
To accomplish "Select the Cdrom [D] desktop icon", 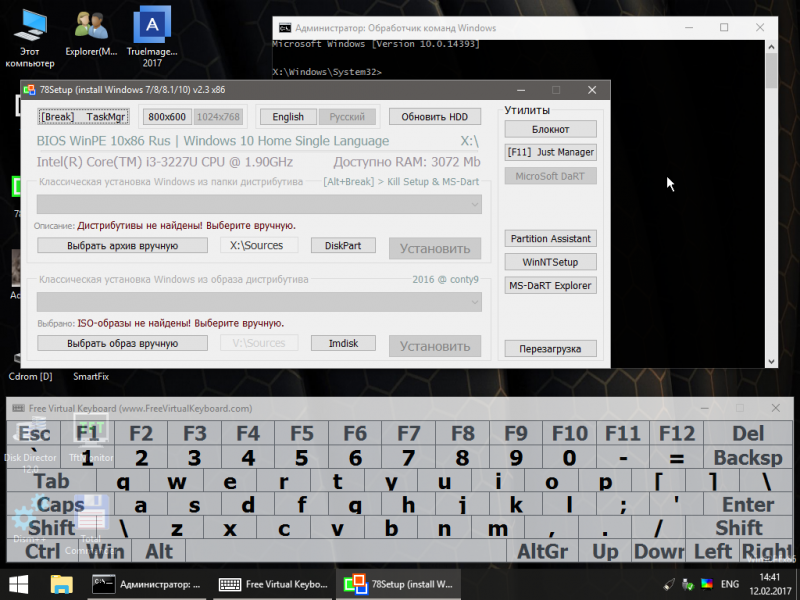I will 30,377.
